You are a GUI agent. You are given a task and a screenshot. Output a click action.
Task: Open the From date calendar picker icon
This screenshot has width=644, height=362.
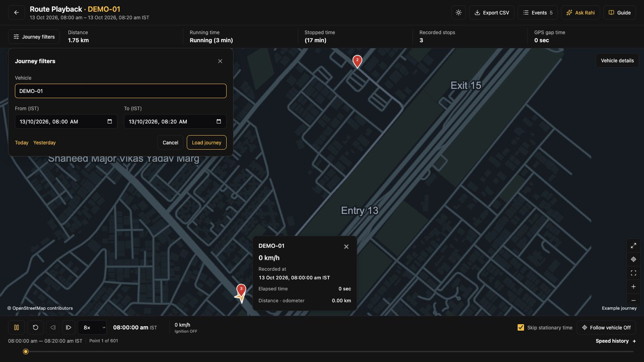tap(109, 121)
